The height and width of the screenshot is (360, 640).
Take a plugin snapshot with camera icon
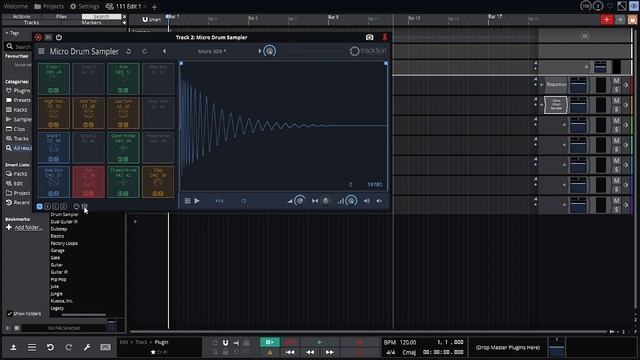369,37
